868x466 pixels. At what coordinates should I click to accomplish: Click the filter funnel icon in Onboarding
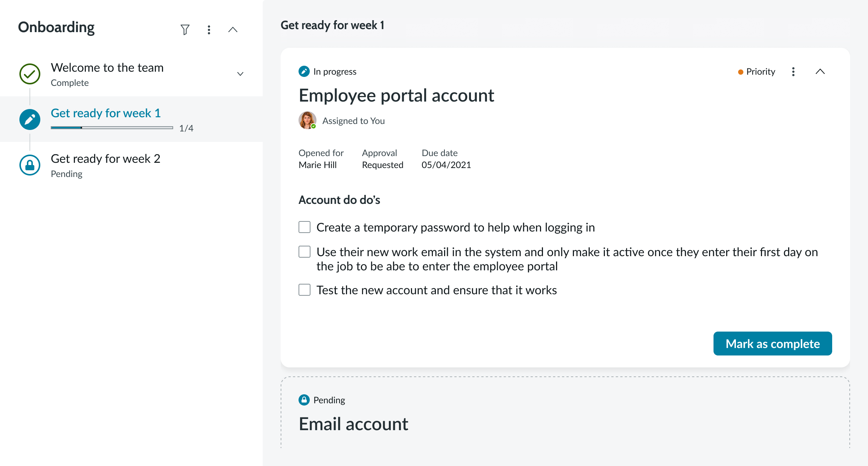pos(185,29)
